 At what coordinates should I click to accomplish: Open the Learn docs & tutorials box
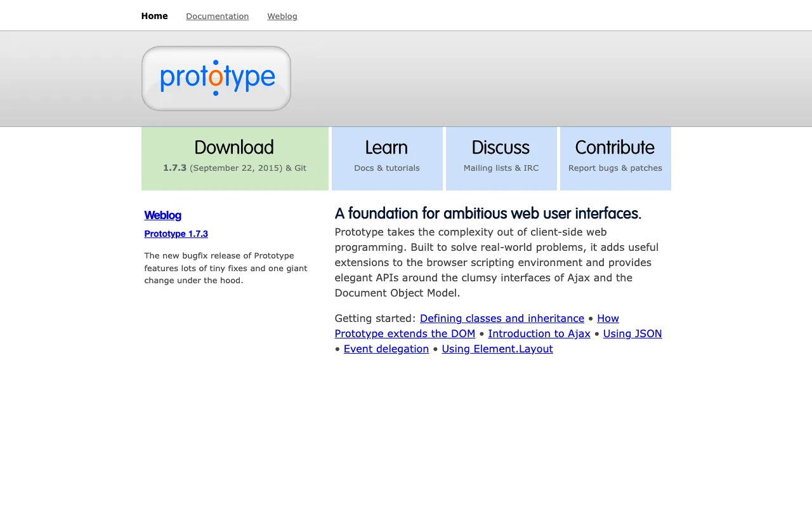[x=387, y=159]
